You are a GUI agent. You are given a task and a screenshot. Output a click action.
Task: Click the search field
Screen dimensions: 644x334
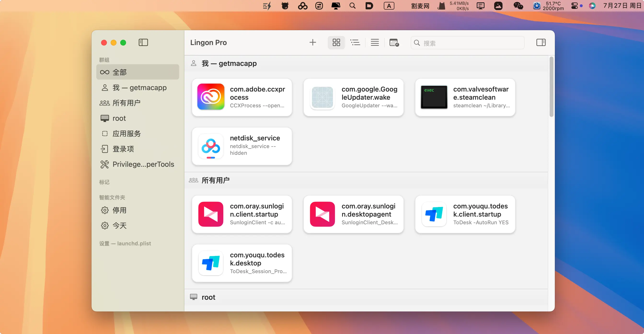(467, 43)
